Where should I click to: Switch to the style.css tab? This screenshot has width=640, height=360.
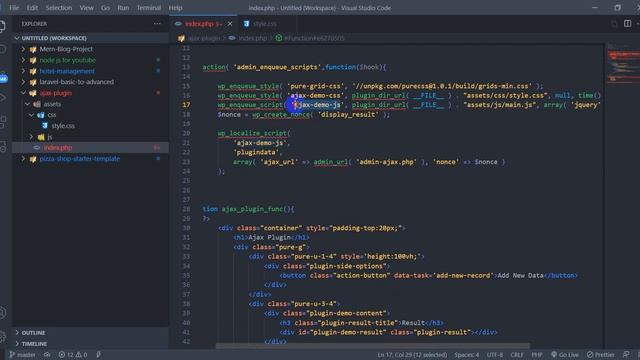pyautogui.click(x=264, y=24)
